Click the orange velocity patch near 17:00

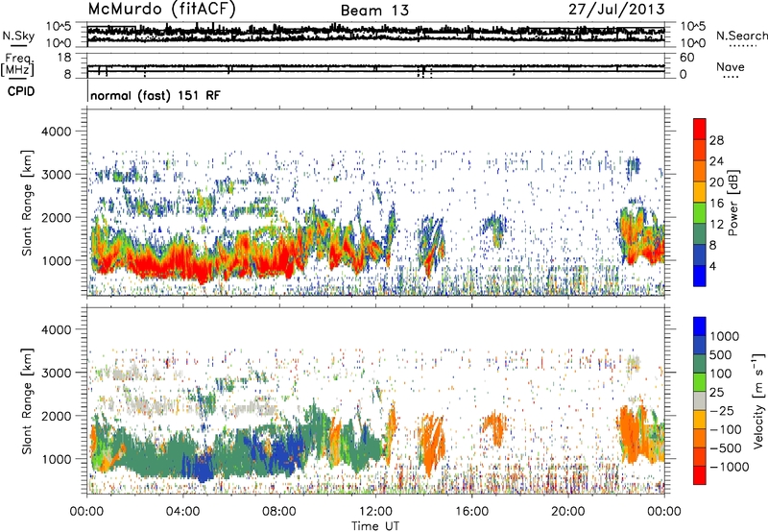click(x=494, y=427)
